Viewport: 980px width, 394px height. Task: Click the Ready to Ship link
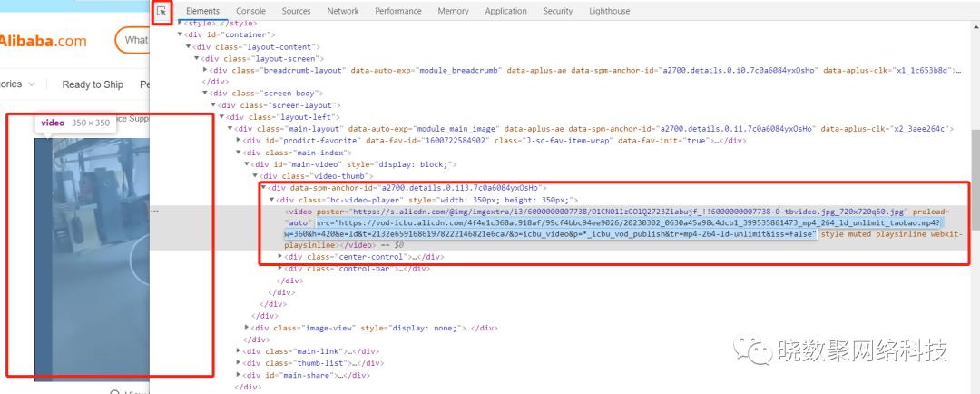pos(93,84)
